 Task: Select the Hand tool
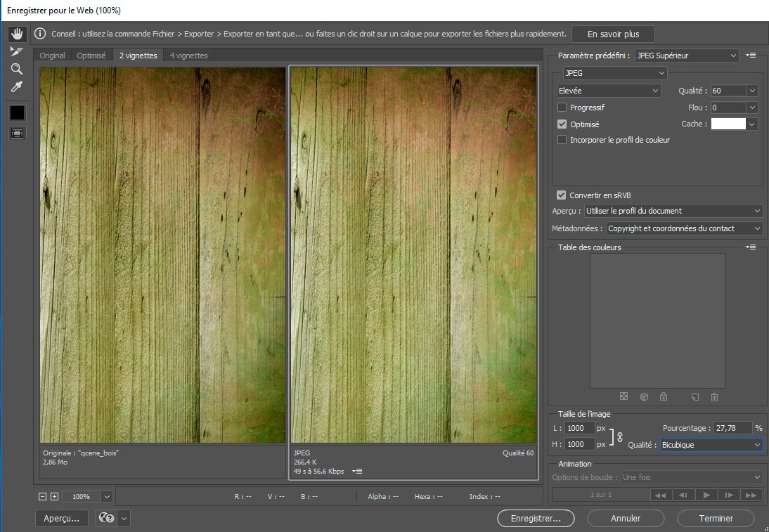pyautogui.click(x=17, y=34)
